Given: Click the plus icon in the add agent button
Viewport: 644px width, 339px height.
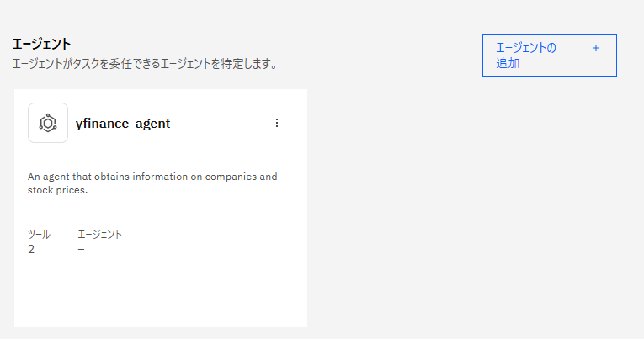Looking at the screenshot, I should [x=596, y=48].
